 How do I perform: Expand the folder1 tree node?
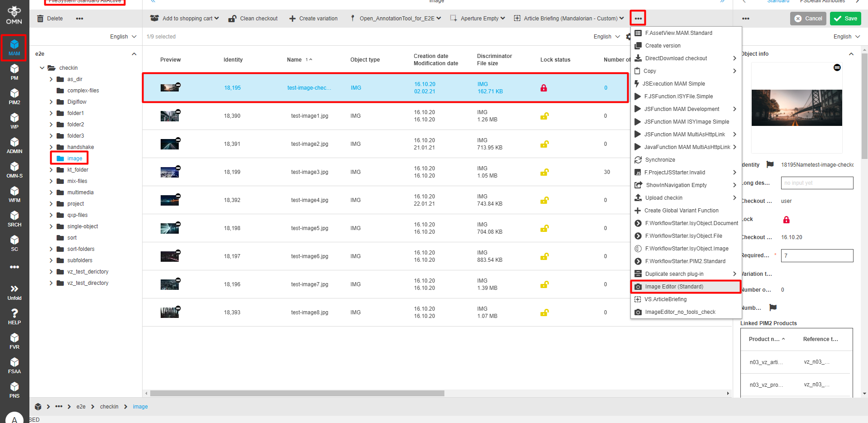pos(51,113)
